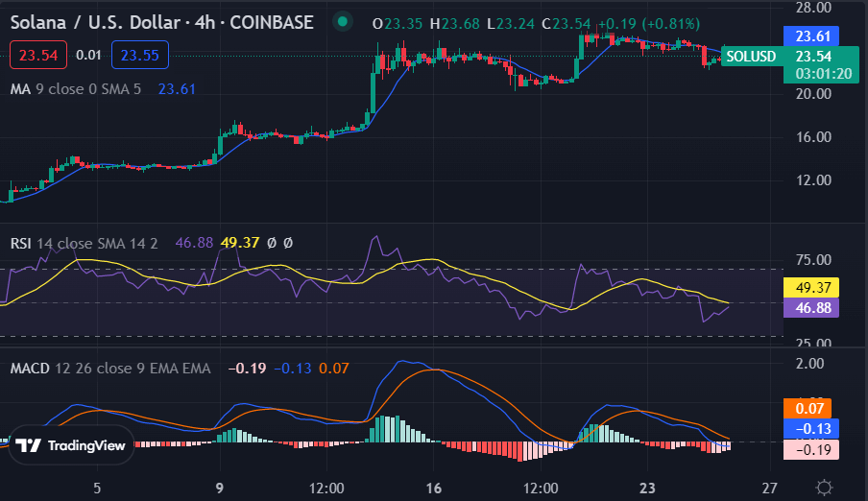This screenshot has width=868, height=501.
Task: Click the pink −0.19 MACD axis label
Action: point(811,449)
